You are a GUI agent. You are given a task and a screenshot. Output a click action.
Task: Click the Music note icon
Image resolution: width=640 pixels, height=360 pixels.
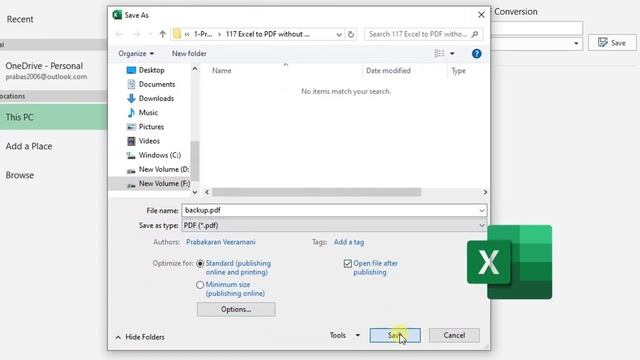pos(131,113)
